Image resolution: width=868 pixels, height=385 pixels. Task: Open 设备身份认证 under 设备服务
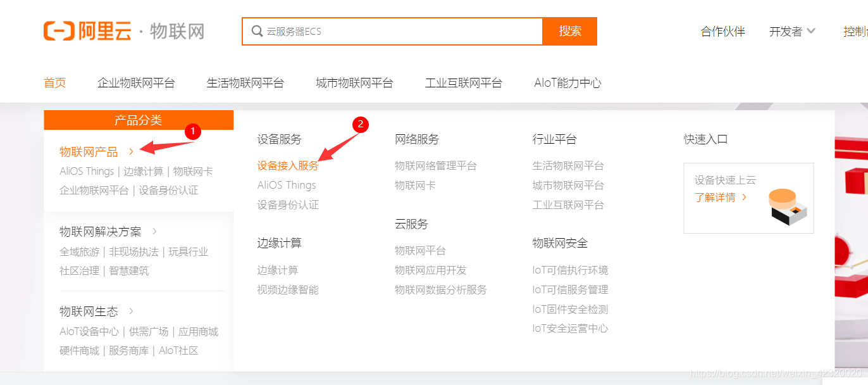pyautogui.click(x=288, y=205)
